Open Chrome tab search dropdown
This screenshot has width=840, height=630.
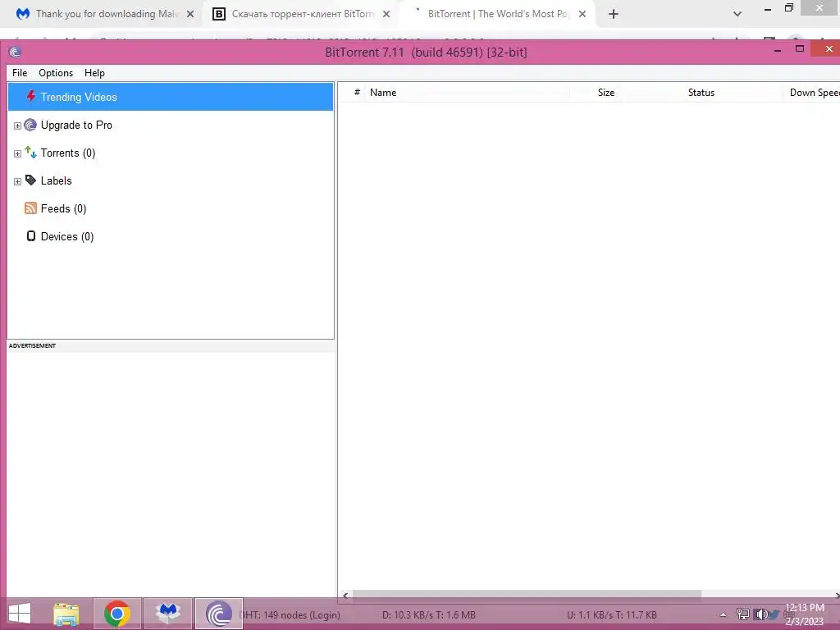point(737,15)
